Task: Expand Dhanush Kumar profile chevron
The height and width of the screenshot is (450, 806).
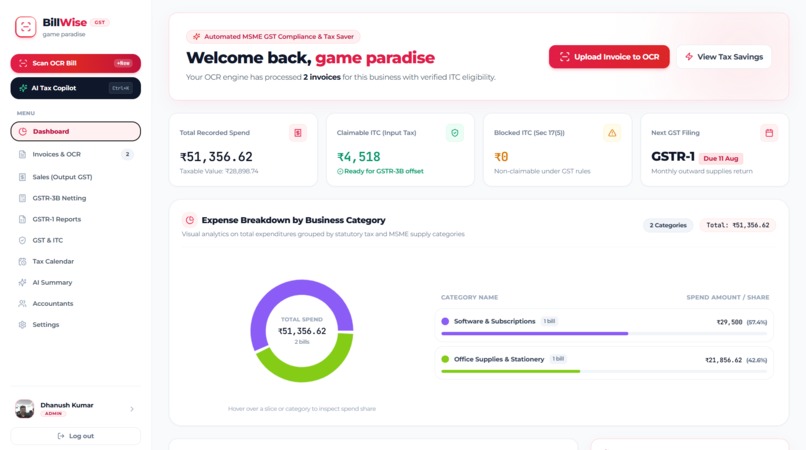Action: click(132, 409)
